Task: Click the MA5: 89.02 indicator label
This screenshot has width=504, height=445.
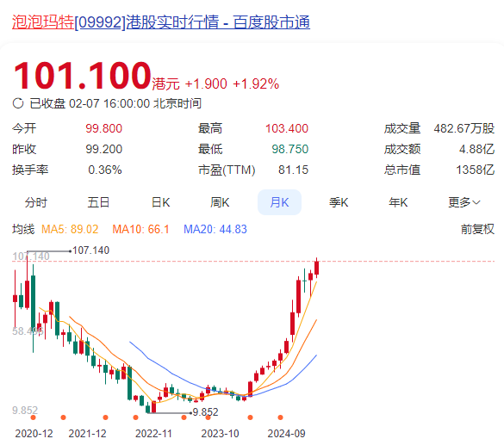Action: tap(70, 229)
